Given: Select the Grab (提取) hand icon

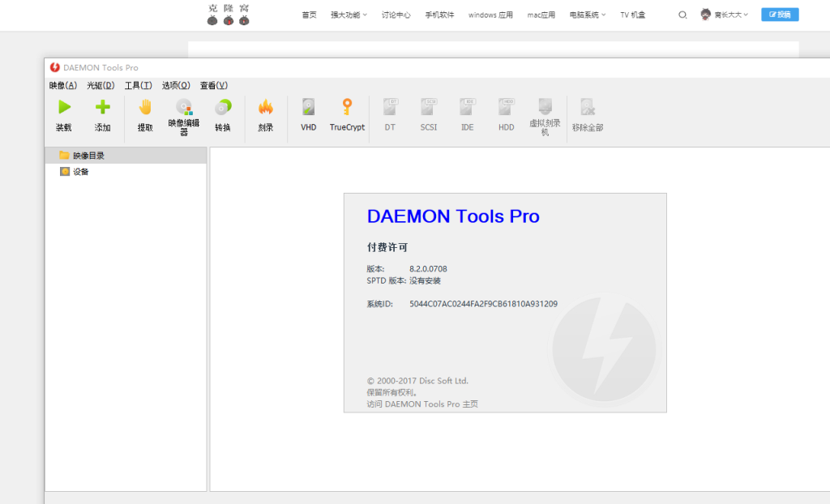Looking at the screenshot, I should pos(145,108).
